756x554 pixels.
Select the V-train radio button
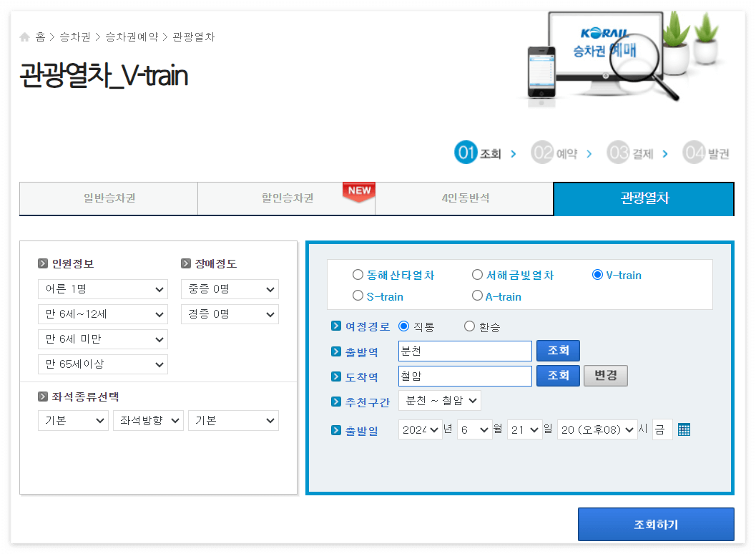pos(598,275)
